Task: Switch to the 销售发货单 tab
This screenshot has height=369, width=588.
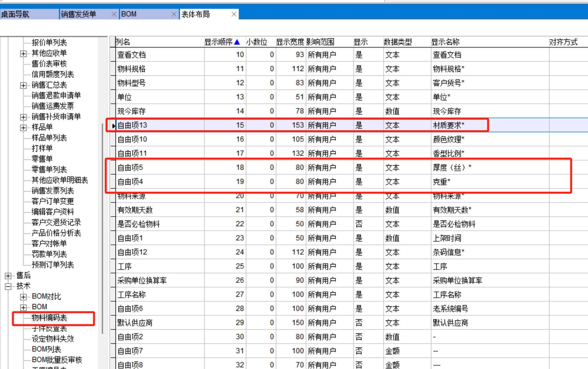Action: pos(79,14)
